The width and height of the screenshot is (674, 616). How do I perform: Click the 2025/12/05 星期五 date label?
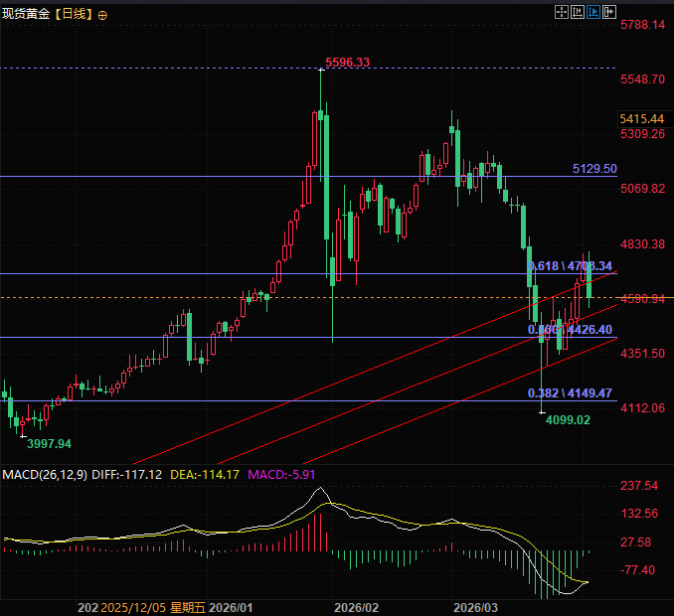coord(153,608)
